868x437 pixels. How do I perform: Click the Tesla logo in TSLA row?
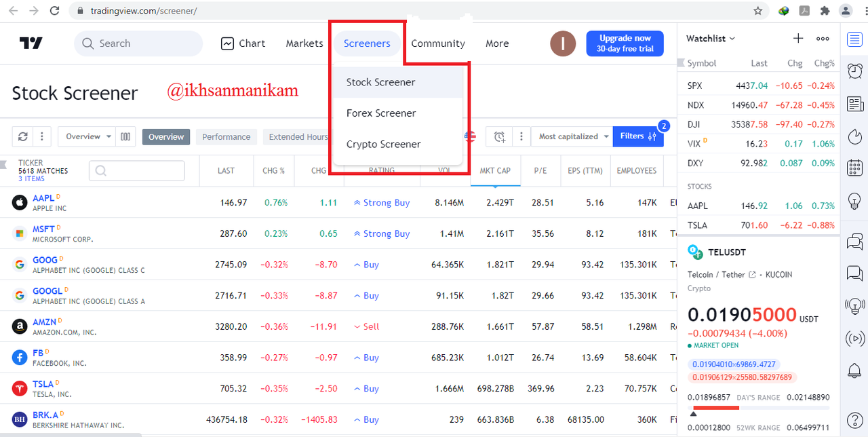pos(20,388)
